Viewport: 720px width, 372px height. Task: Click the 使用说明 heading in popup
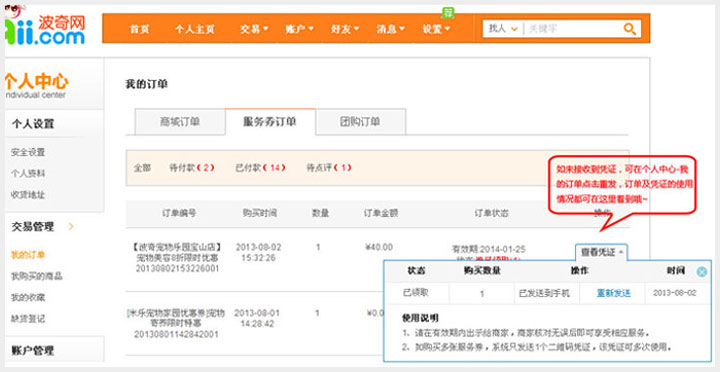pos(420,318)
